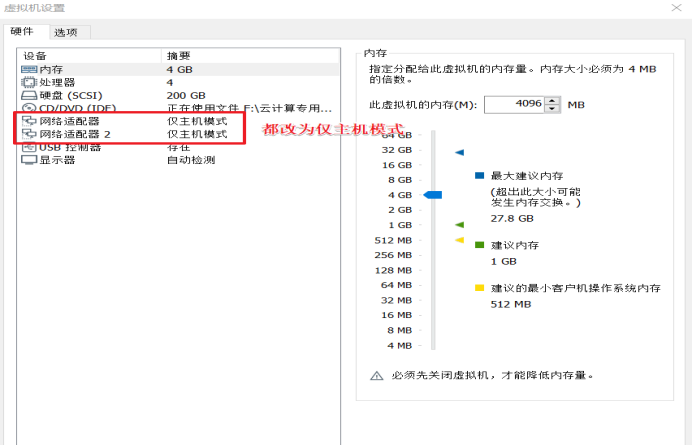Increase memory with the up stepper arrow
692x445 pixels.
coord(552,101)
